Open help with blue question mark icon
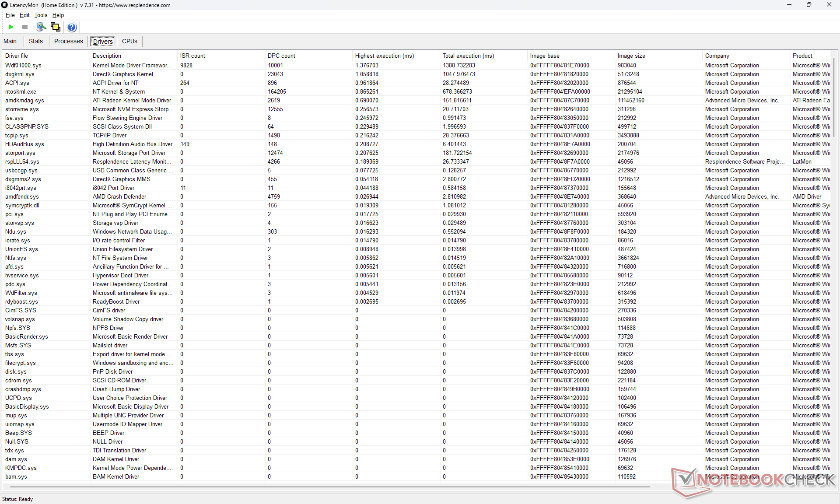Image resolution: width=840 pixels, height=504 pixels. pos(72,27)
